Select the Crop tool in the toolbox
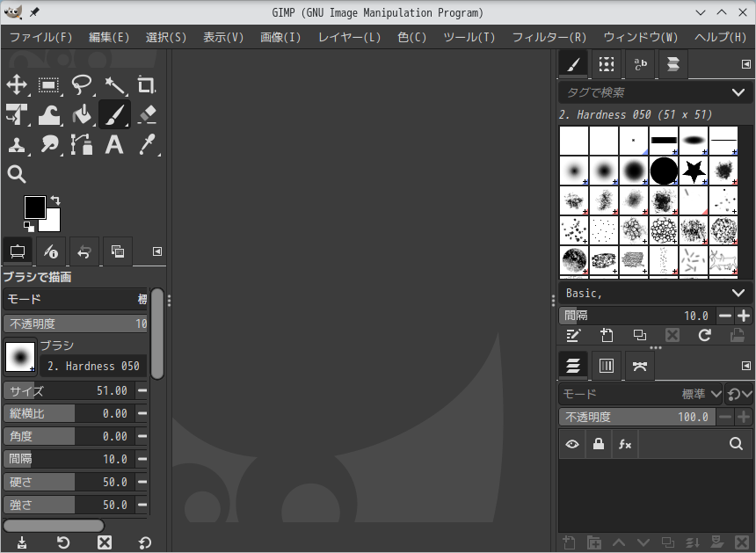 coord(146,85)
